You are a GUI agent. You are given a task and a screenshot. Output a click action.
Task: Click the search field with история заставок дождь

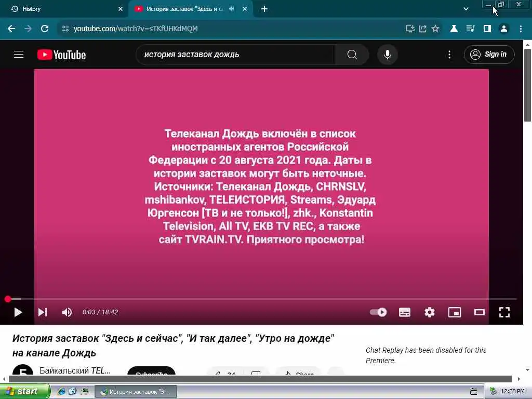click(236, 55)
